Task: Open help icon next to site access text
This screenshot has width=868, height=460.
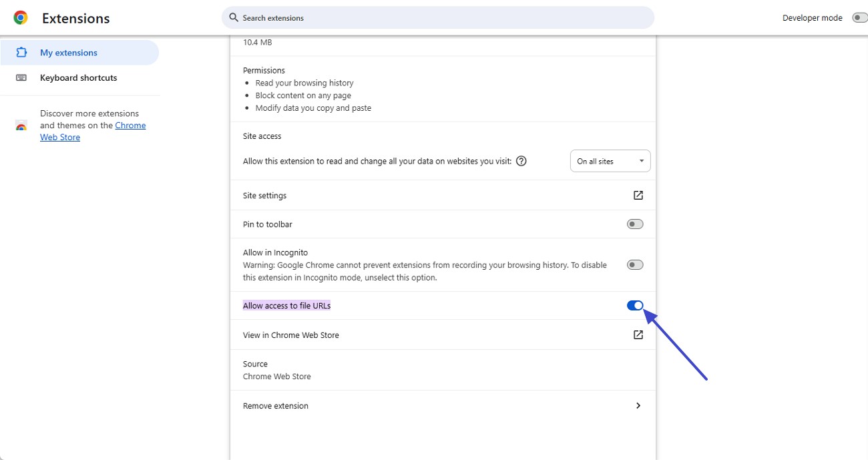Action: [521, 161]
